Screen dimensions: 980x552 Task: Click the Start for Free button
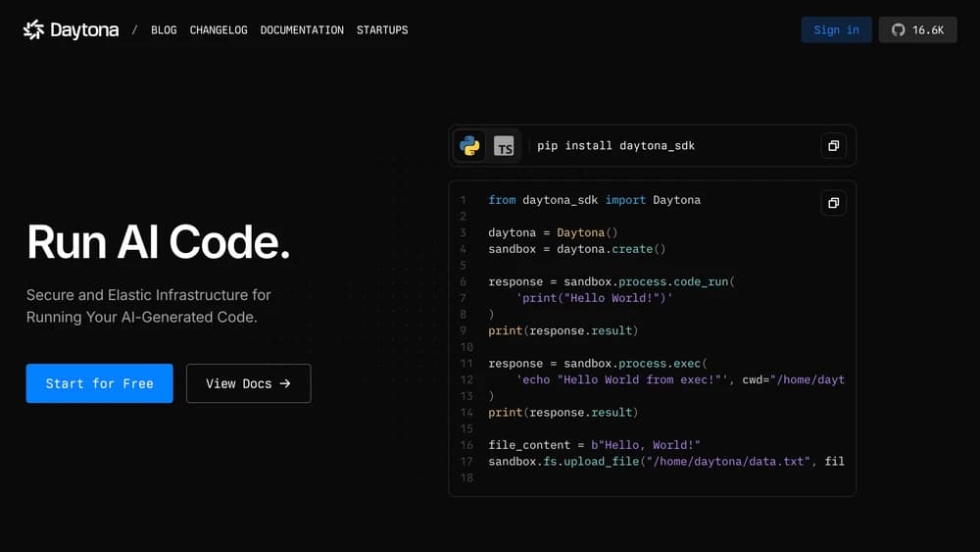click(x=99, y=383)
